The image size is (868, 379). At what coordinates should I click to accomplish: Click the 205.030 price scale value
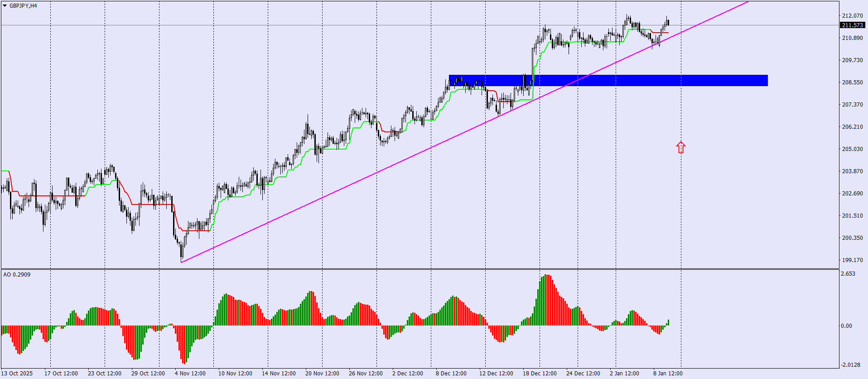click(x=853, y=149)
